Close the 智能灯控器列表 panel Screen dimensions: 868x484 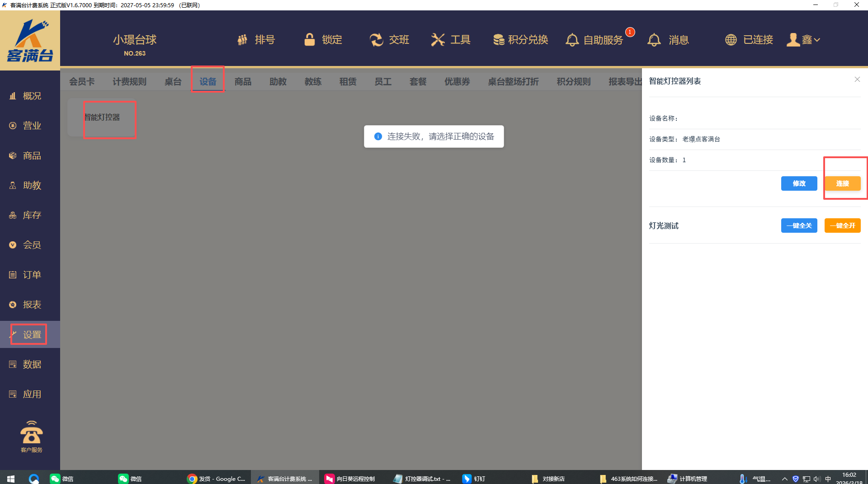tap(857, 80)
